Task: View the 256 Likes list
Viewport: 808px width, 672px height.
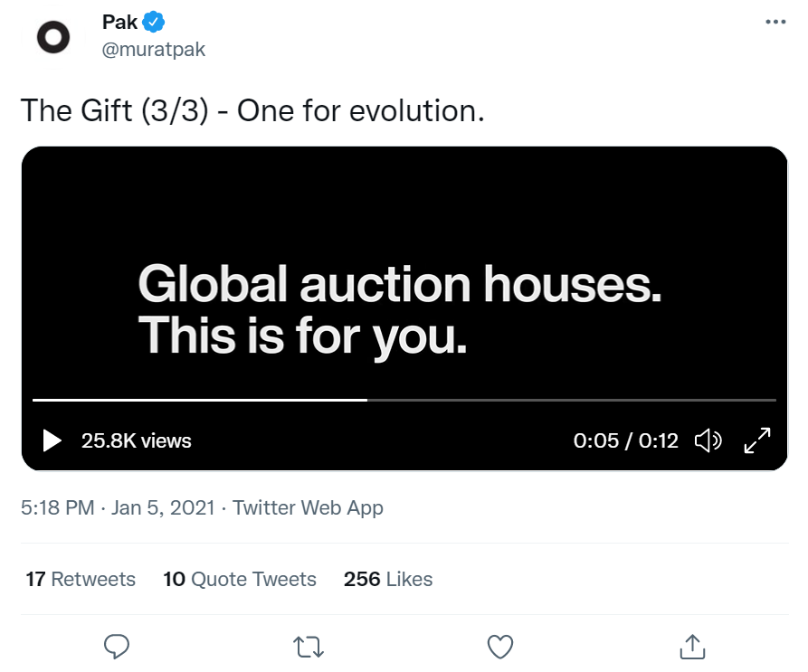Action: (x=388, y=579)
